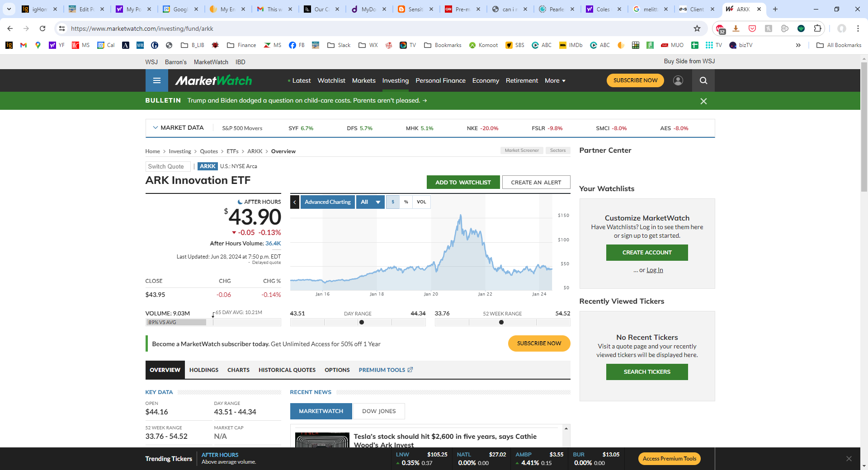Open Historical Quotes tab
This screenshot has height=470, width=868.
pyautogui.click(x=287, y=370)
